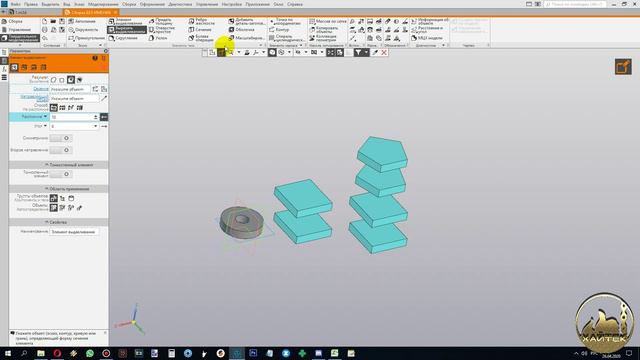
Task: Open the МЦХ модели command
Action: (427, 38)
